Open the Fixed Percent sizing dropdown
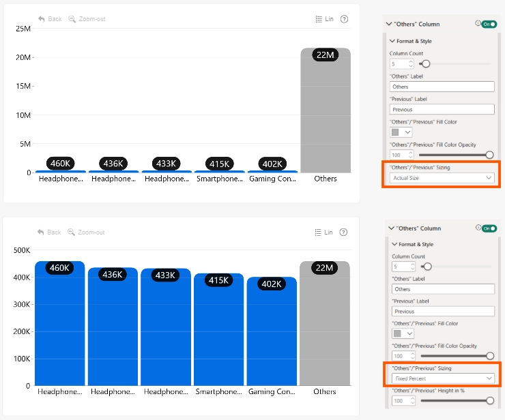505x420 pixels. (443, 378)
